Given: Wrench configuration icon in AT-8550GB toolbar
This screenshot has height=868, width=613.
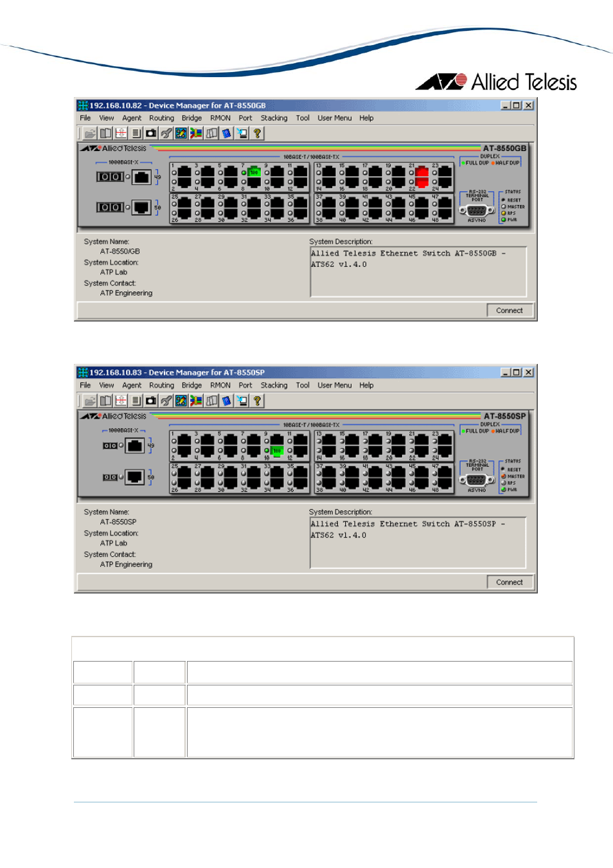Looking at the screenshot, I should click(x=166, y=133).
